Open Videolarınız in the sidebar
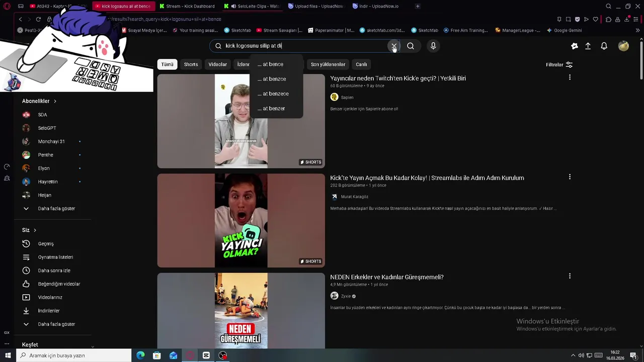The image size is (644, 362). click(50, 297)
